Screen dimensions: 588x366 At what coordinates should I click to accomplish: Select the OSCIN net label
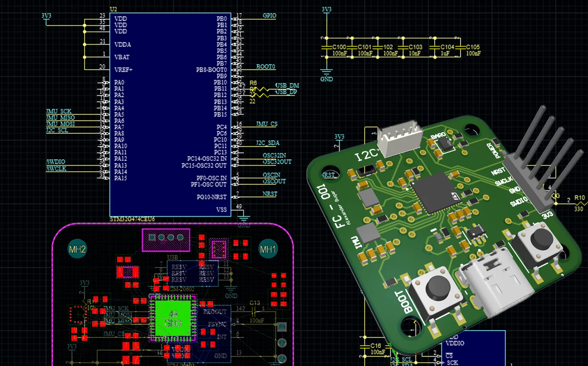271,175
